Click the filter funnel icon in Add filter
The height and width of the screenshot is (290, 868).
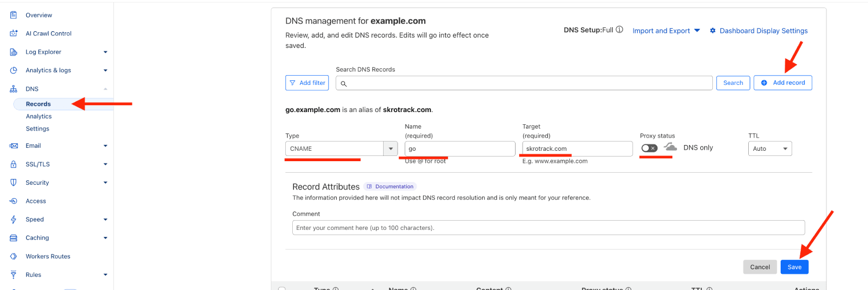tap(292, 83)
